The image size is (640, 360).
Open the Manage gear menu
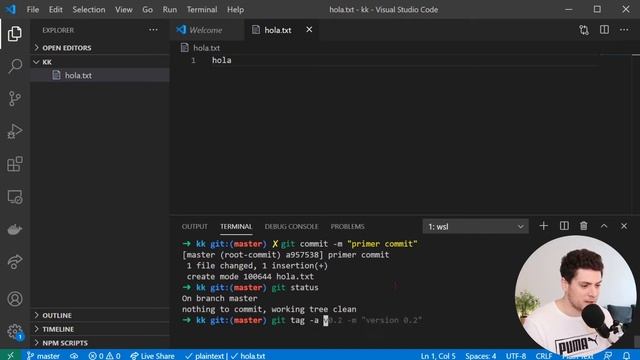pyautogui.click(x=15, y=331)
